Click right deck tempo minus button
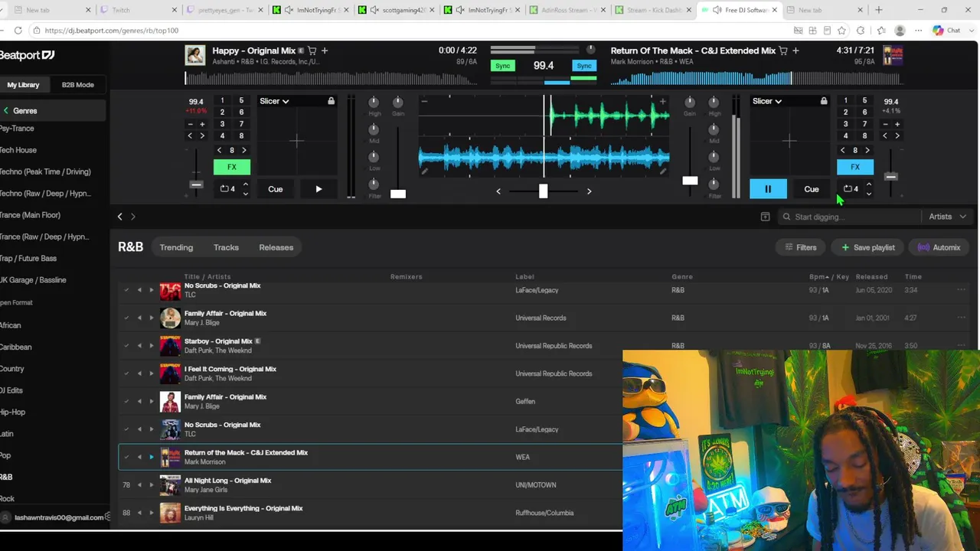980x551 pixels. pos(885,124)
